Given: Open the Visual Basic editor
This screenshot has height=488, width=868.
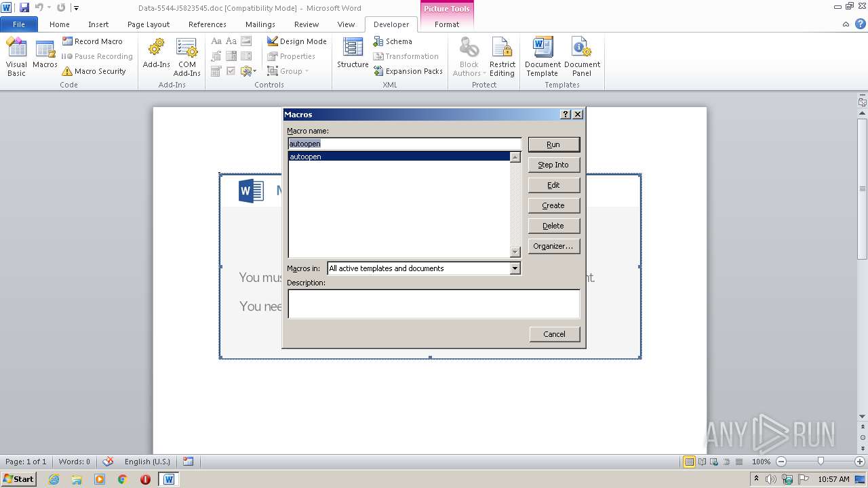Looking at the screenshot, I should (x=16, y=57).
